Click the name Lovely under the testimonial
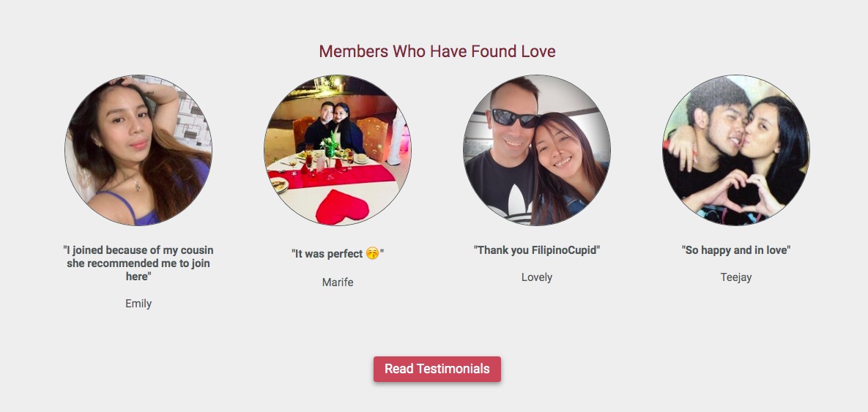Screen dimensions: 868x412 (x=537, y=277)
